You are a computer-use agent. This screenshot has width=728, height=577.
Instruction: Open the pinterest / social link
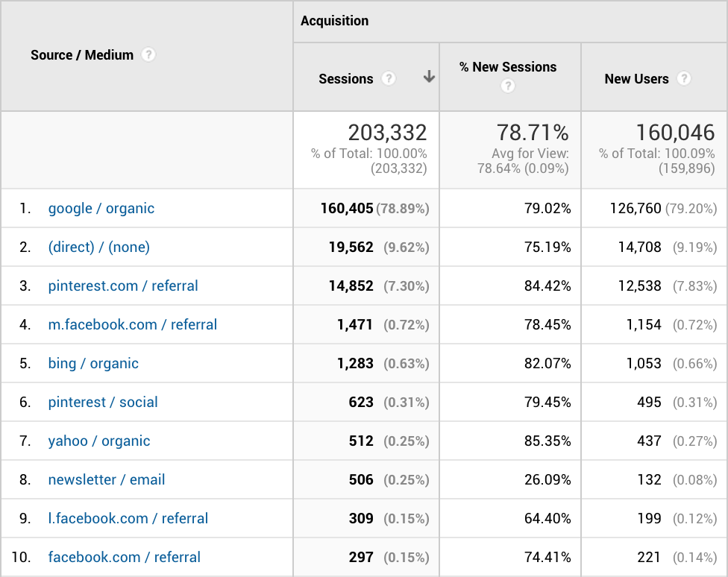click(x=103, y=402)
